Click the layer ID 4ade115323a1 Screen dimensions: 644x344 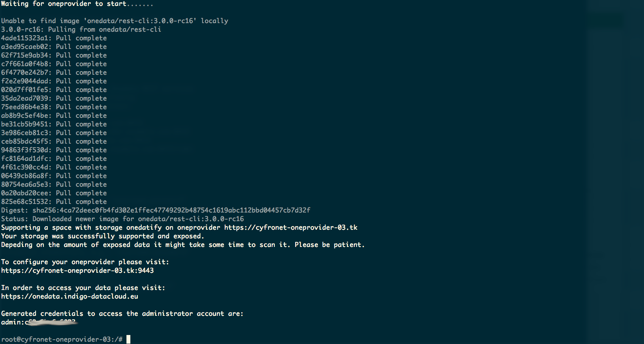[x=26, y=38]
